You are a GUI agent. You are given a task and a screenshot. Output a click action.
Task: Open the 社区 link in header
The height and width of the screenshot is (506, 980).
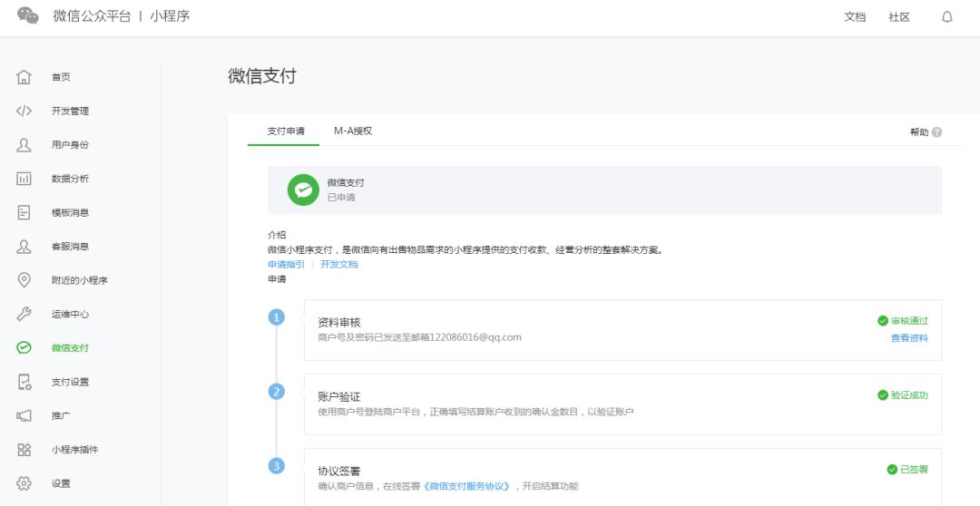[x=899, y=17]
